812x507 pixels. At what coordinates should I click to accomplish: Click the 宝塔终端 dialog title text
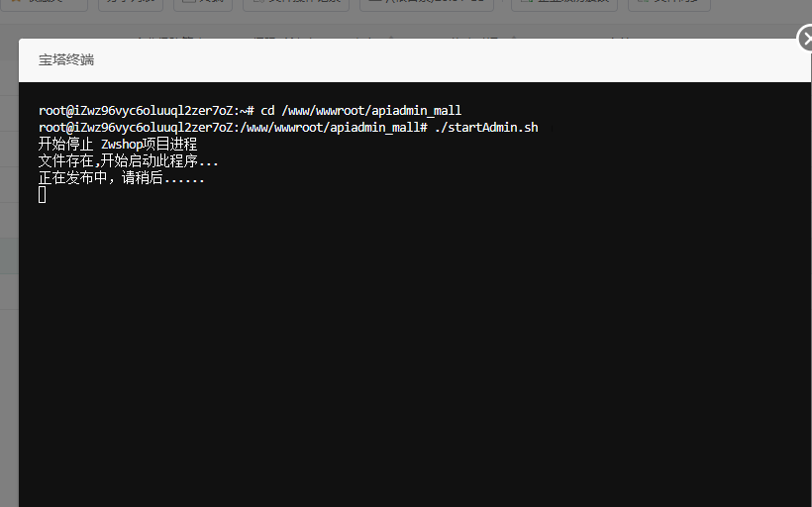(66, 59)
